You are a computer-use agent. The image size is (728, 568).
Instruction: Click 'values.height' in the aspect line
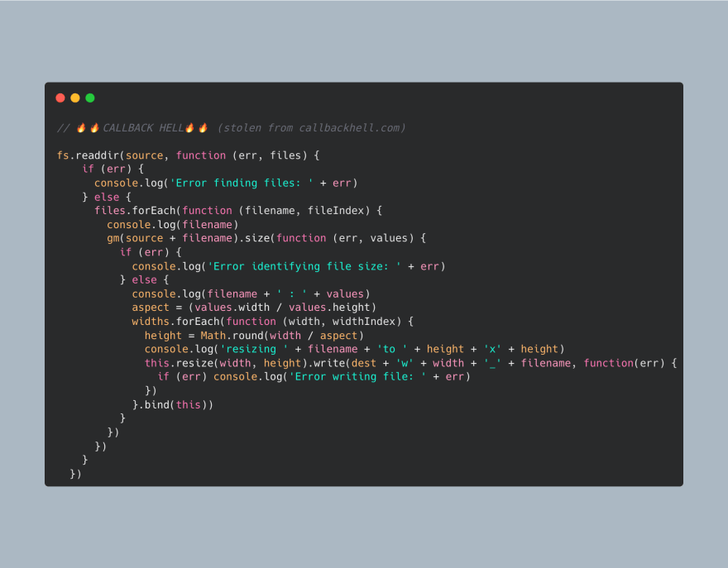(x=329, y=308)
